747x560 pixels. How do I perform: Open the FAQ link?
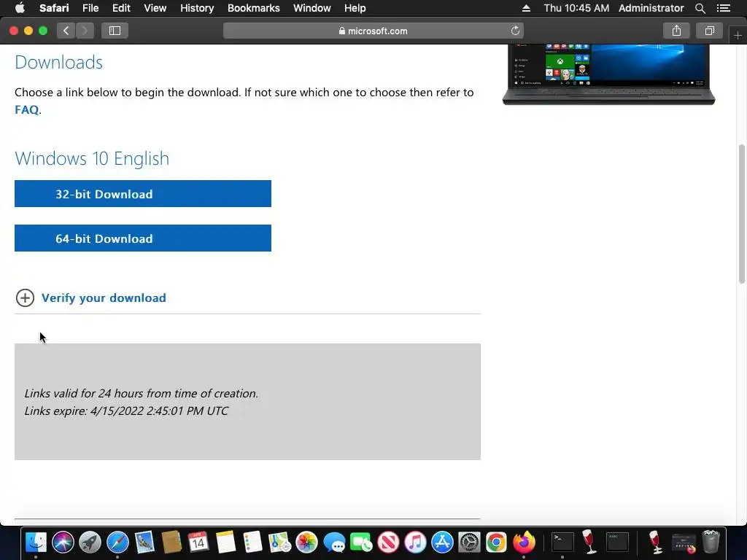pyautogui.click(x=27, y=109)
